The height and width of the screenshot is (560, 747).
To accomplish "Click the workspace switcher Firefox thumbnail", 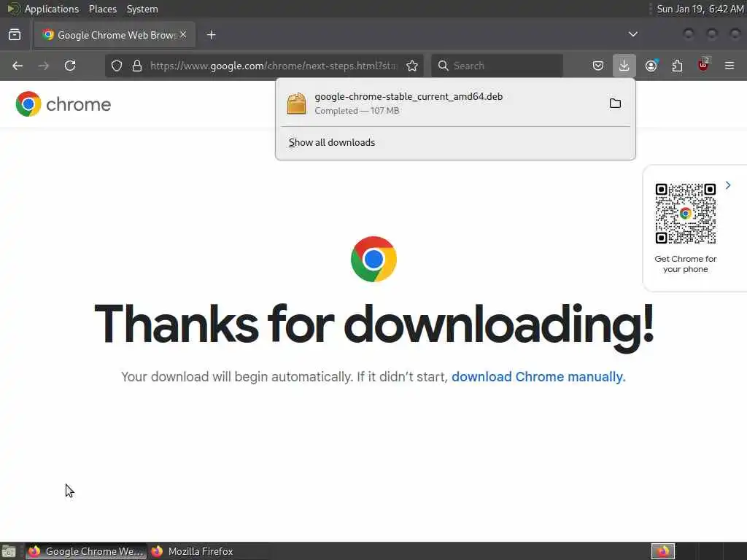I will click(x=663, y=551).
